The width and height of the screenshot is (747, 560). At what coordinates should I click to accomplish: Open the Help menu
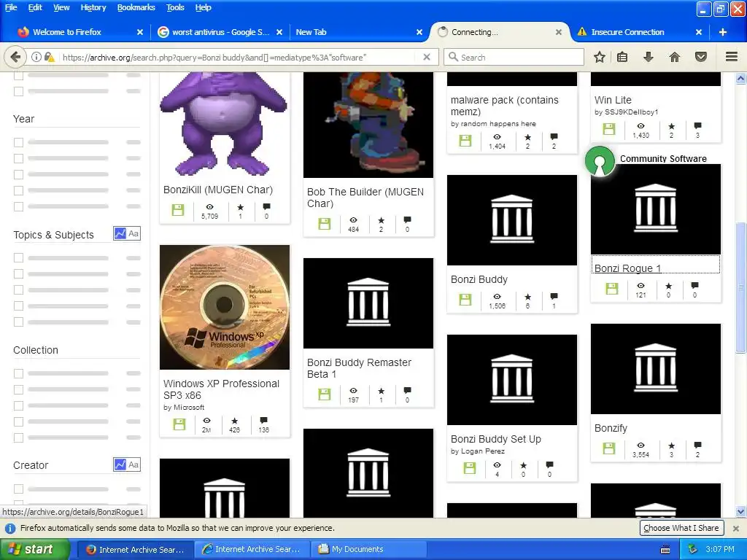point(203,7)
